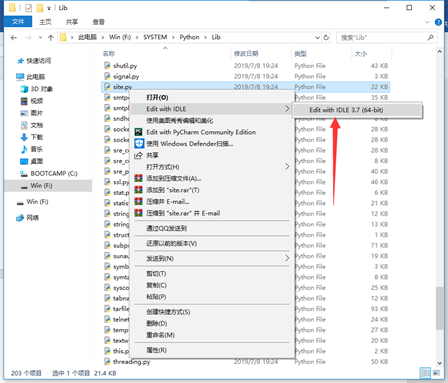
Task: Click WinRAR icon beside Add to site.rar
Action: [139, 190]
